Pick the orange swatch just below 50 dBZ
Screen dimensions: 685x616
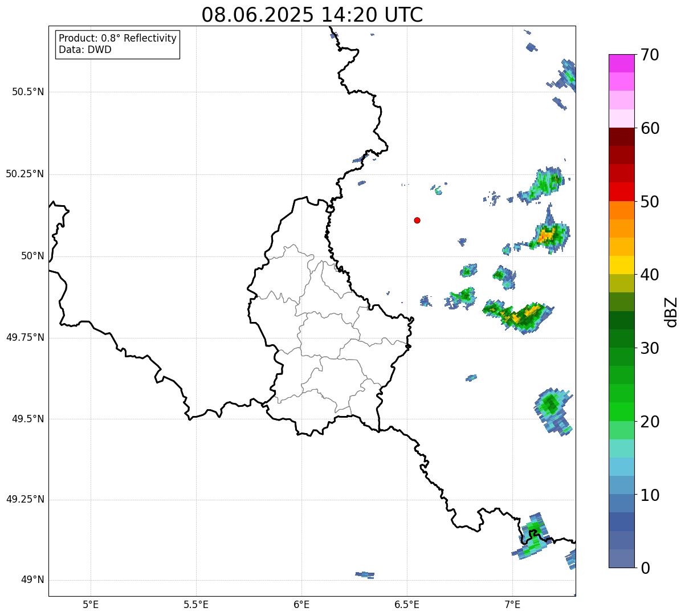pyautogui.click(x=622, y=210)
